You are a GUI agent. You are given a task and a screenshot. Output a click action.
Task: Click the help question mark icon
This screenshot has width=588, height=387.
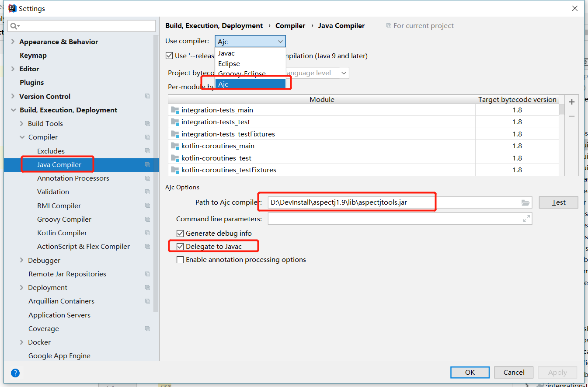[15, 373]
